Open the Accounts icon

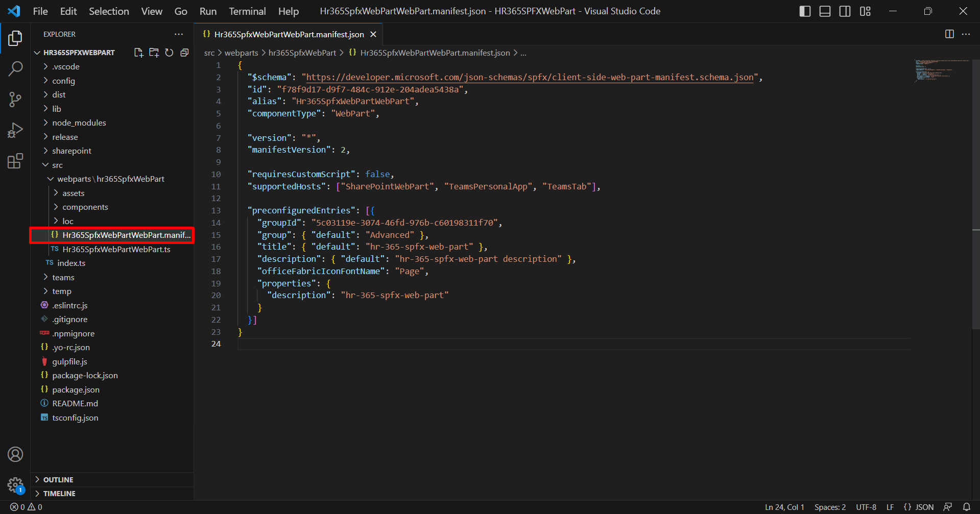(15, 454)
